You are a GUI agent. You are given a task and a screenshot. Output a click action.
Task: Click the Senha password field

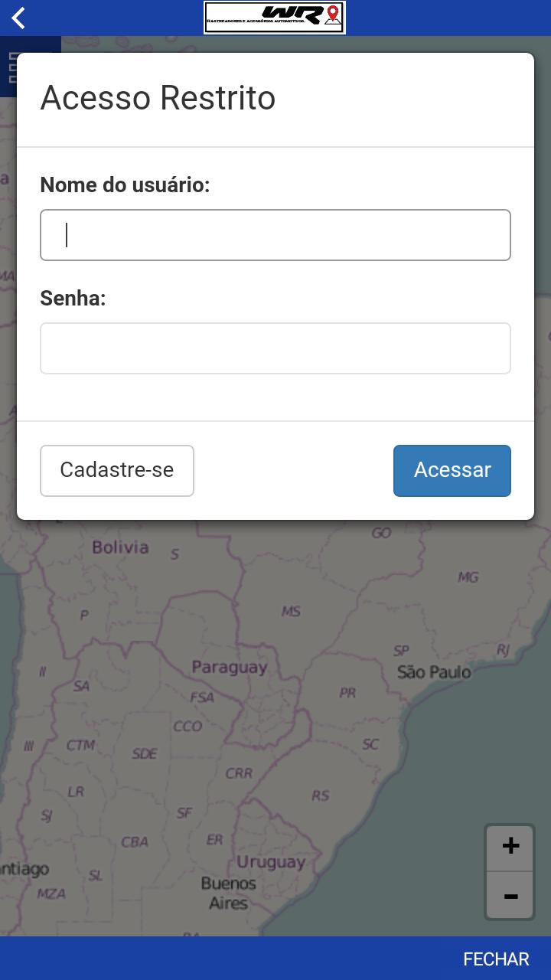coord(275,348)
